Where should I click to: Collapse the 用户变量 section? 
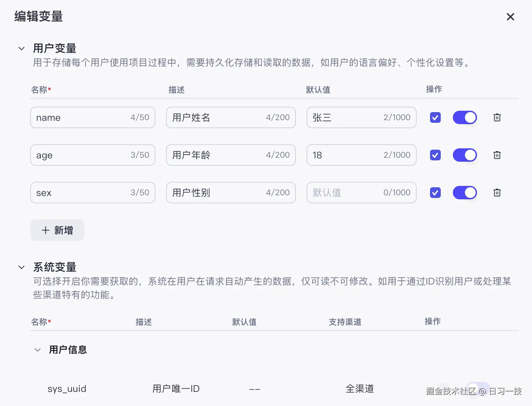(x=21, y=49)
